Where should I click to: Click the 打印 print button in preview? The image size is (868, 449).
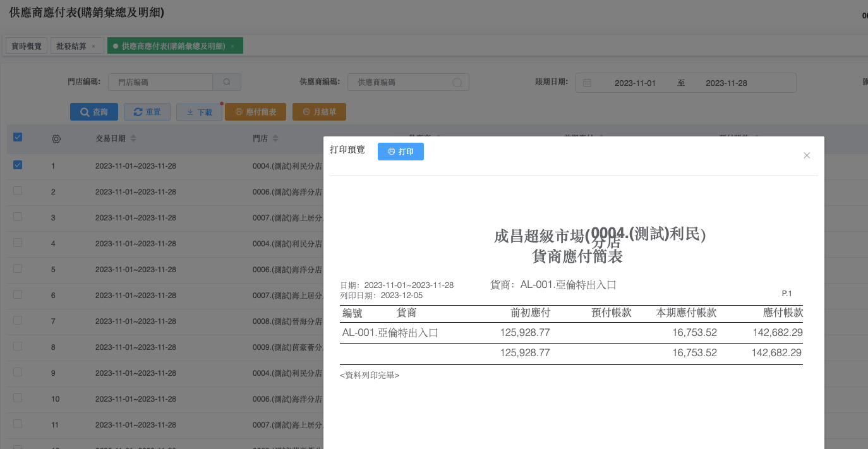pos(401,152)
